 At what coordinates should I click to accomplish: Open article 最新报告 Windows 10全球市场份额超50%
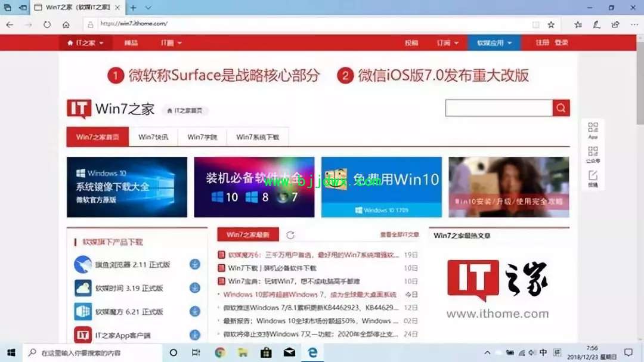tap(311, 320)
